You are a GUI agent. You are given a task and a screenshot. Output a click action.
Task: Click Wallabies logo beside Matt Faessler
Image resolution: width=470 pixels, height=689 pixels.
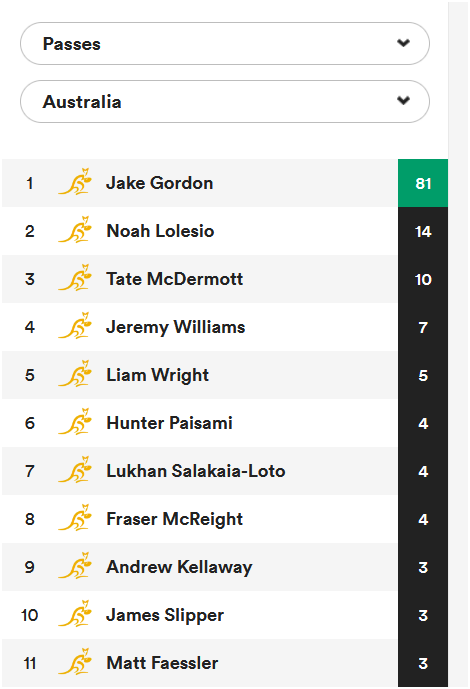pos(75,661)
